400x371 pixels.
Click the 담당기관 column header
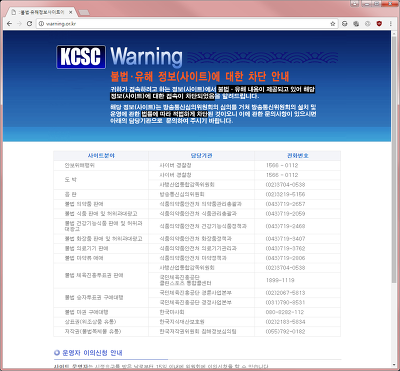point(201,156)
